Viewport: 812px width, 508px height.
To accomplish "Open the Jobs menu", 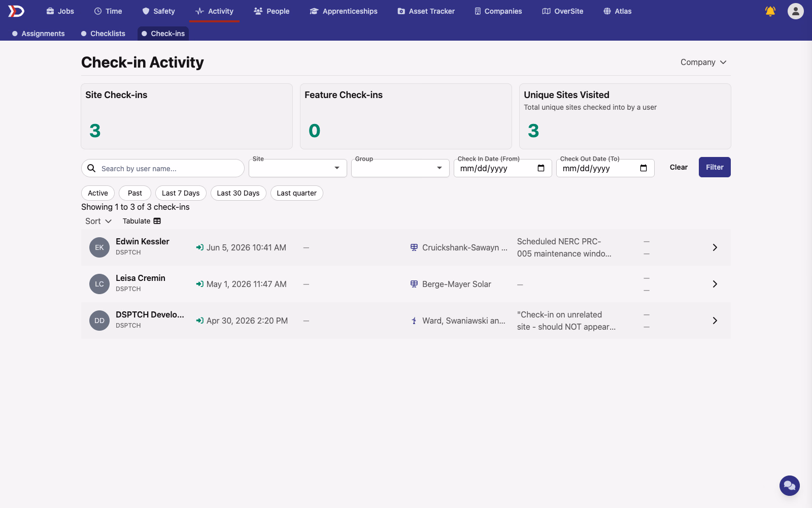I will 60,11.
